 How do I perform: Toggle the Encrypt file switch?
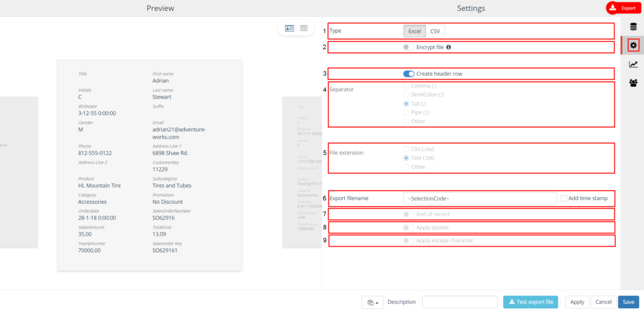point(409,47)
